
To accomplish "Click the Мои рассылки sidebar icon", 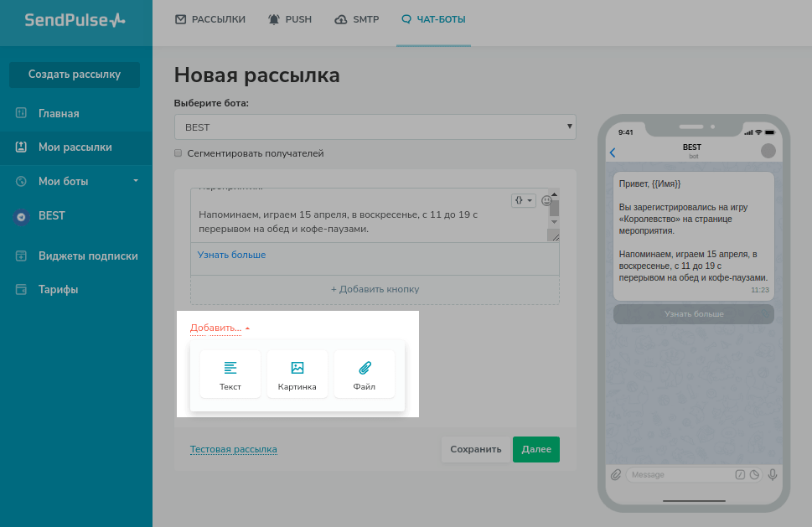I will click(21, 147).
